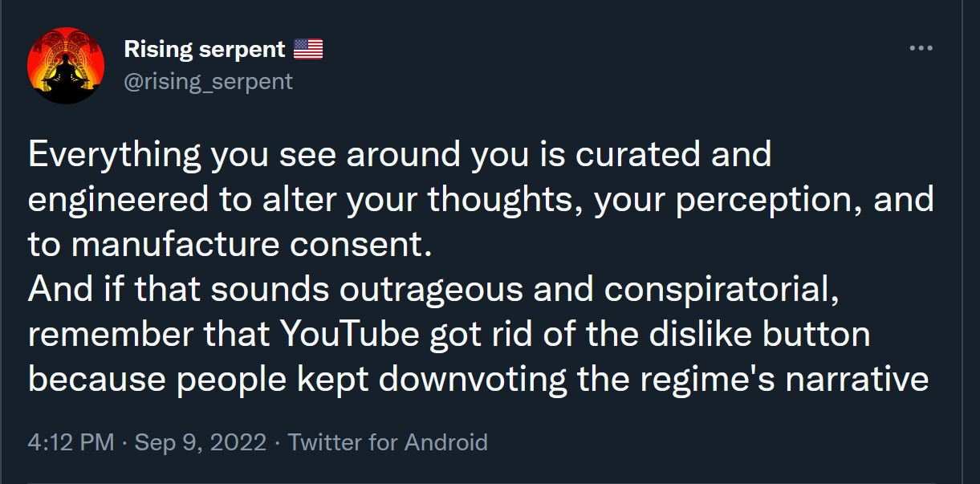980x484 pixels.
Task: Click the US flag emoji beside the name
Action: [308, 50]
